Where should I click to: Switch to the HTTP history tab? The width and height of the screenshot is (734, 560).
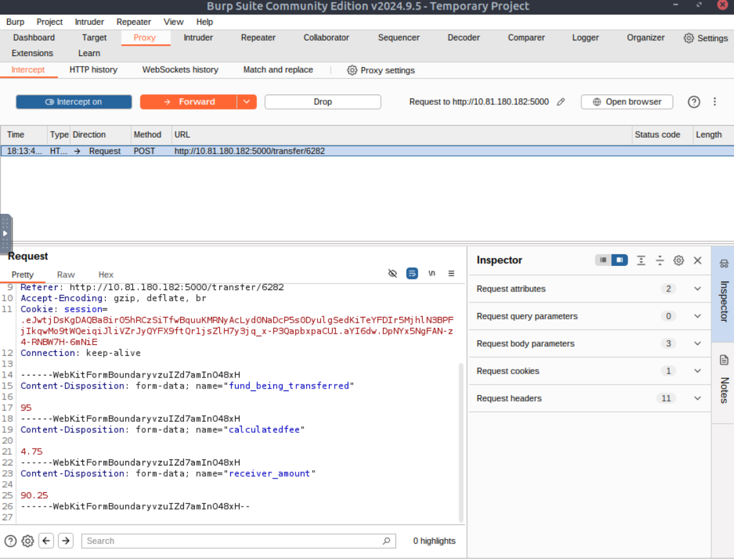[x=93, y=70]
